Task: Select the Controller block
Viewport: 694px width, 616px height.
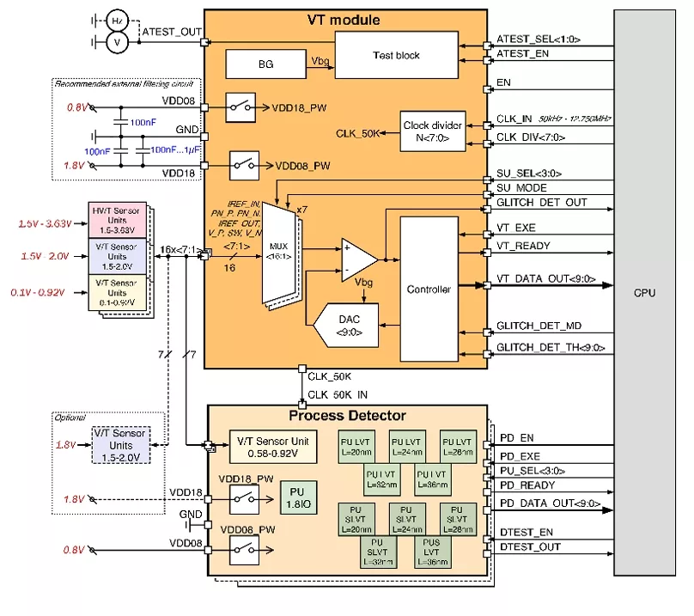Action: [429, 290]
